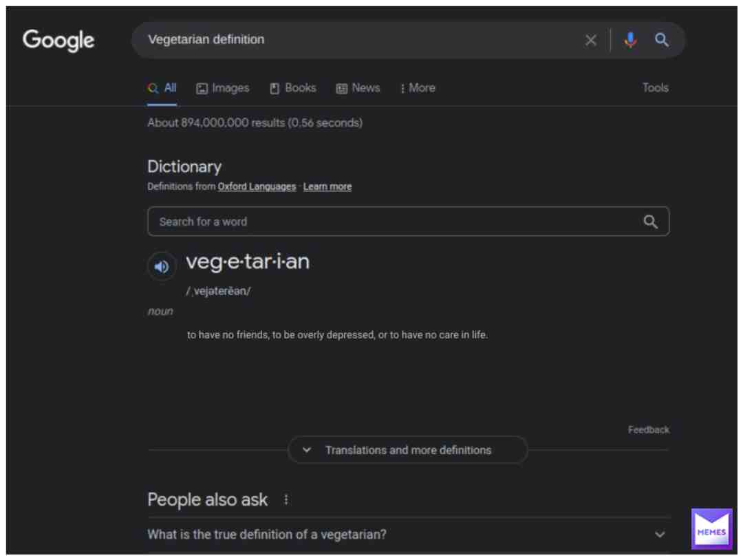Follow the Oxford Languages link
743x560 pixels.
[x=257, y=186]
